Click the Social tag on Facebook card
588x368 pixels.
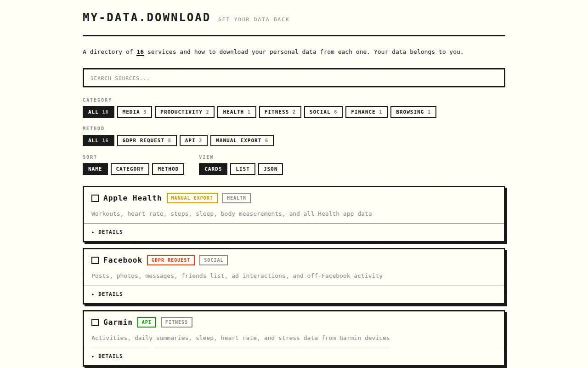(214, 260)
